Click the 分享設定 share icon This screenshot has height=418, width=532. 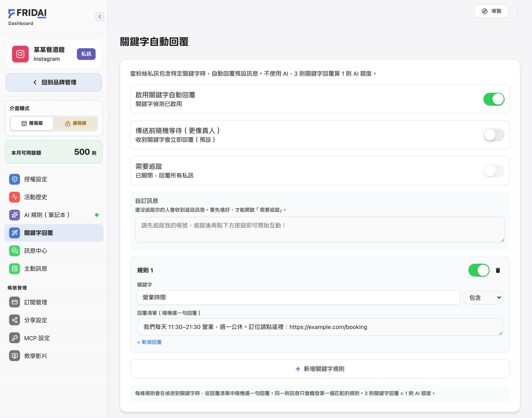[15, 320]
